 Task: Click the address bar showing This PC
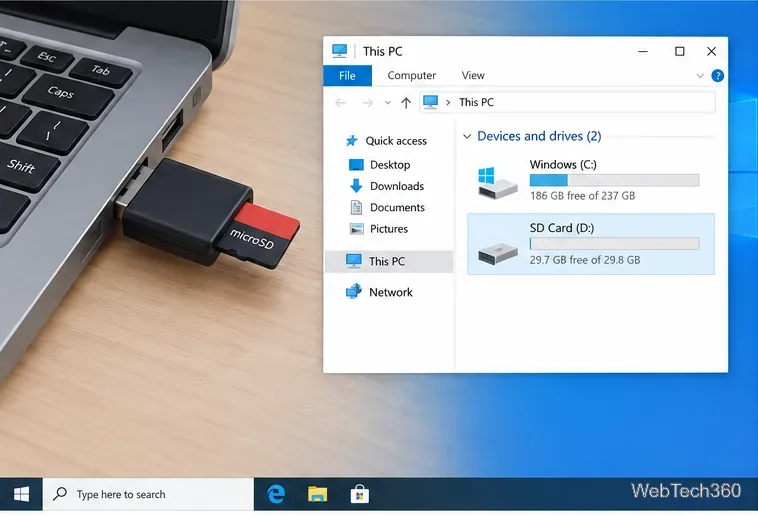568,102
